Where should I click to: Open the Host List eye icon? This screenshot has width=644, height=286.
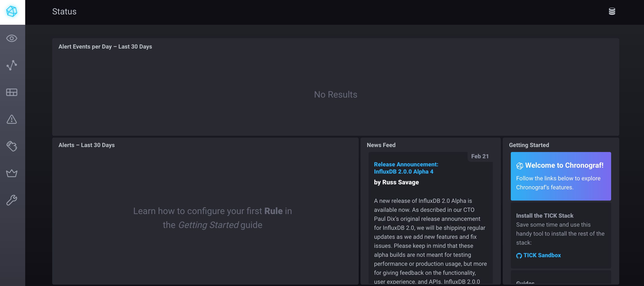(x=12, y=38)
